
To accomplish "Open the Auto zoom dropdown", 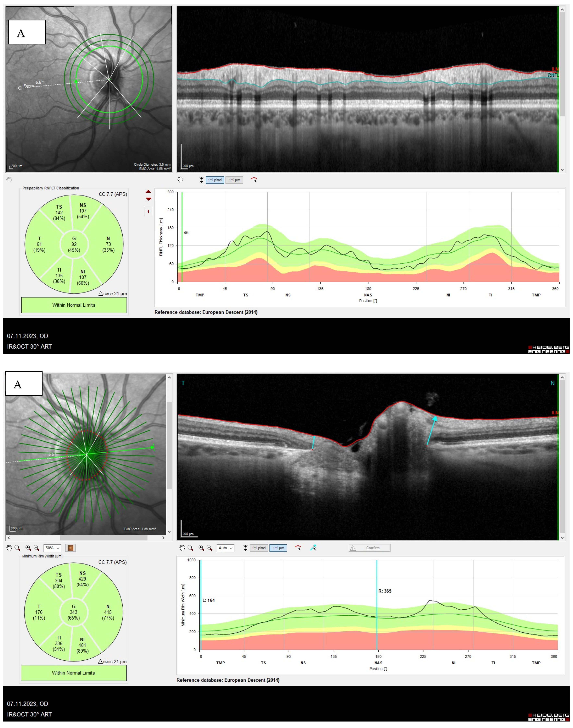I will pos(226,548).
